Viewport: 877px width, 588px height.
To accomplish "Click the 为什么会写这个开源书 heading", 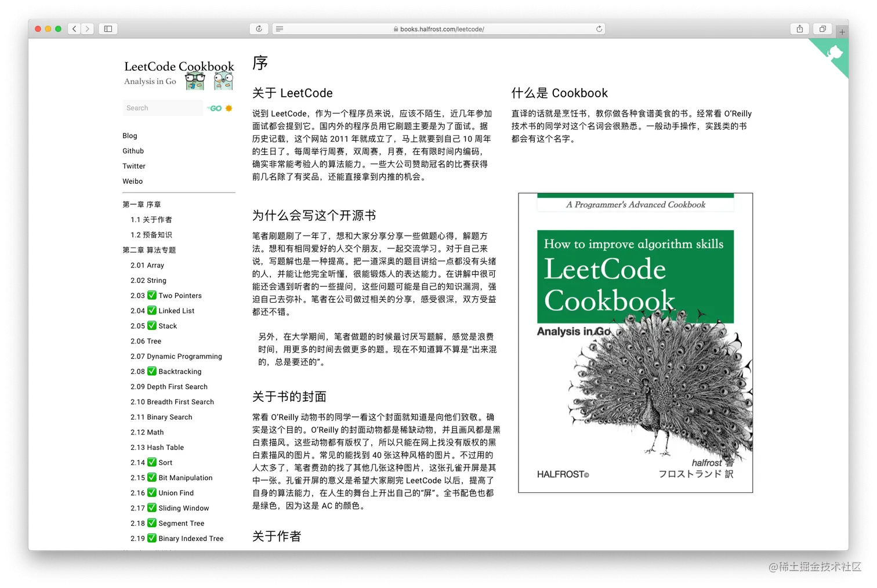I will 314,215.
